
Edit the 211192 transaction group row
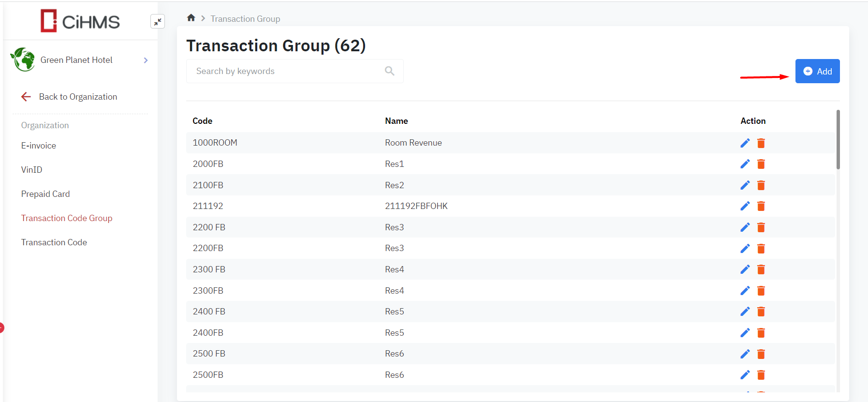(x=745, y=206)
